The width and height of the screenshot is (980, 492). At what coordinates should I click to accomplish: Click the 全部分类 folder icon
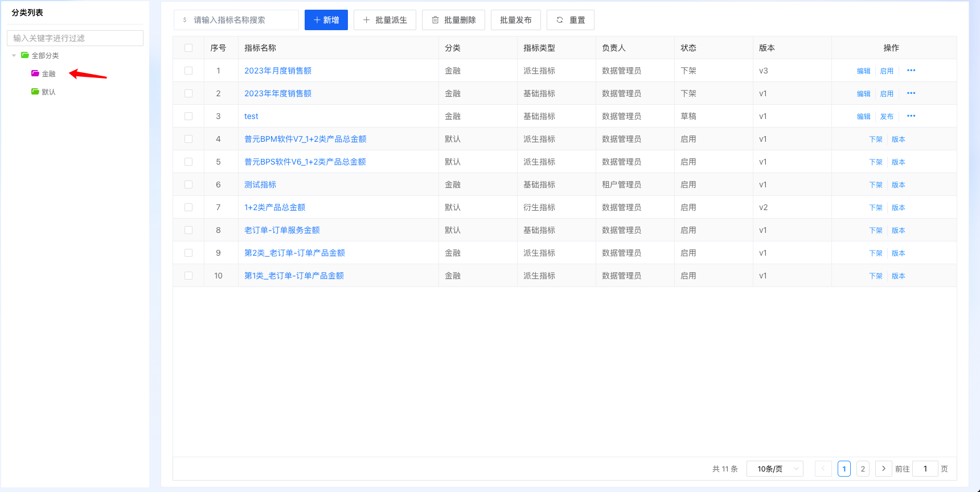click(x=25, y=55)
